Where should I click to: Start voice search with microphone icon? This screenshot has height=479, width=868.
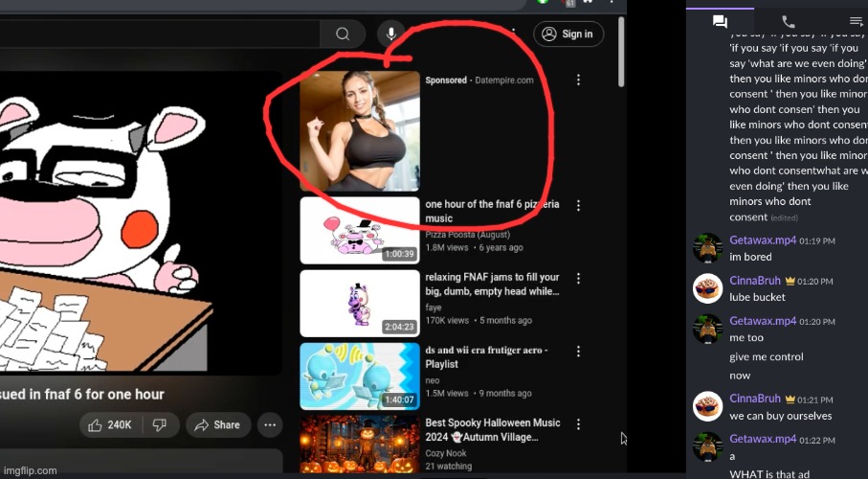point(390,34)
